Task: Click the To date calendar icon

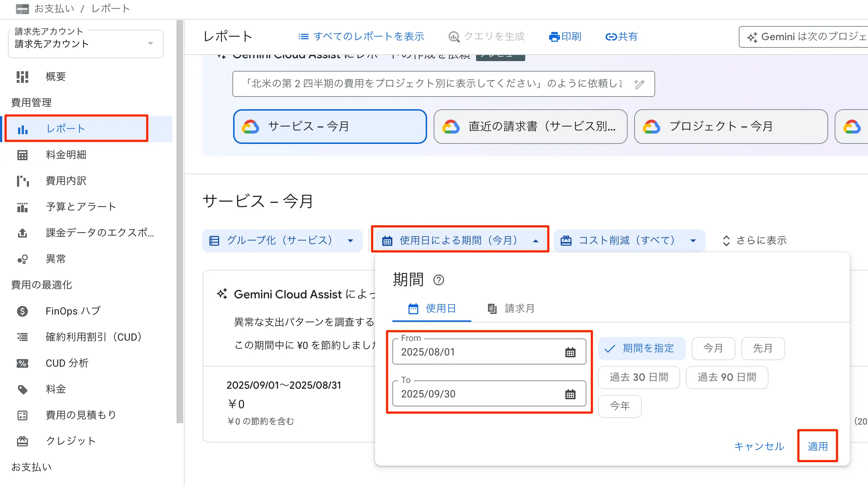Action: click(570, 394)
